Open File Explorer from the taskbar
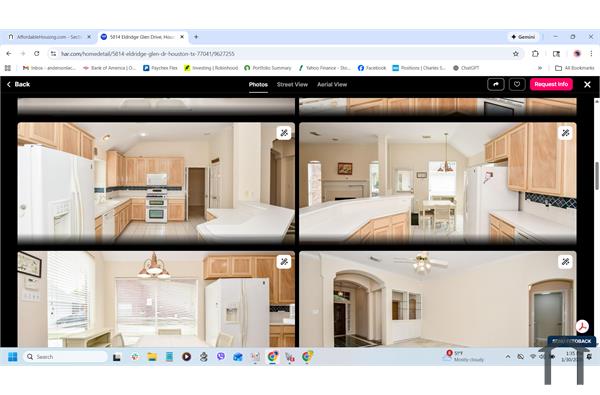This screenshot has width=600, height=395. (152, 357)
